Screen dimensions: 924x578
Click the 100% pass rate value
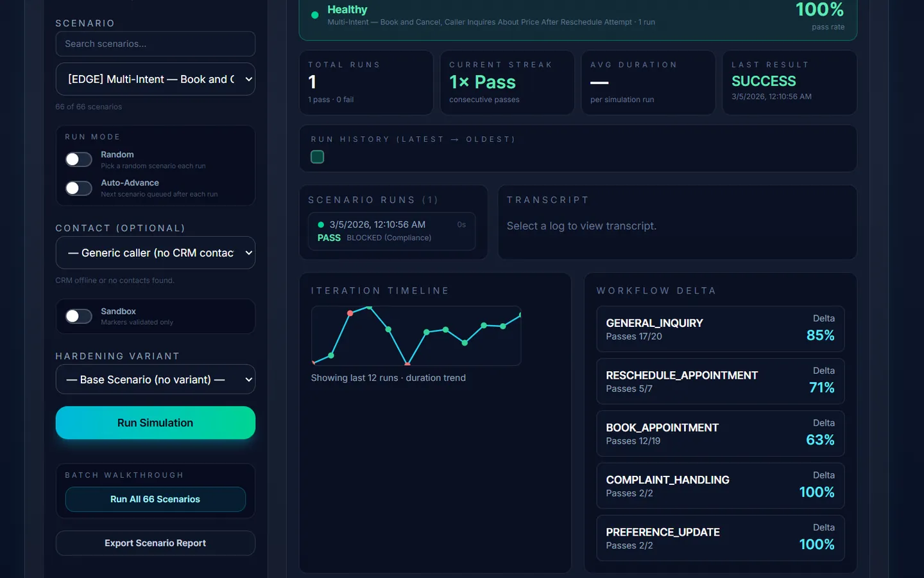click(819, 10)
